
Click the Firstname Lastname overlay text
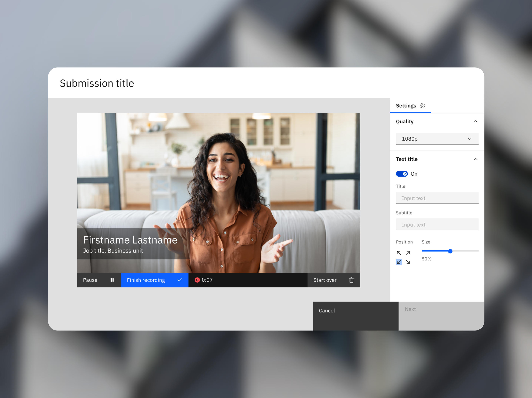pyautogui.click(x=130, y=240)
